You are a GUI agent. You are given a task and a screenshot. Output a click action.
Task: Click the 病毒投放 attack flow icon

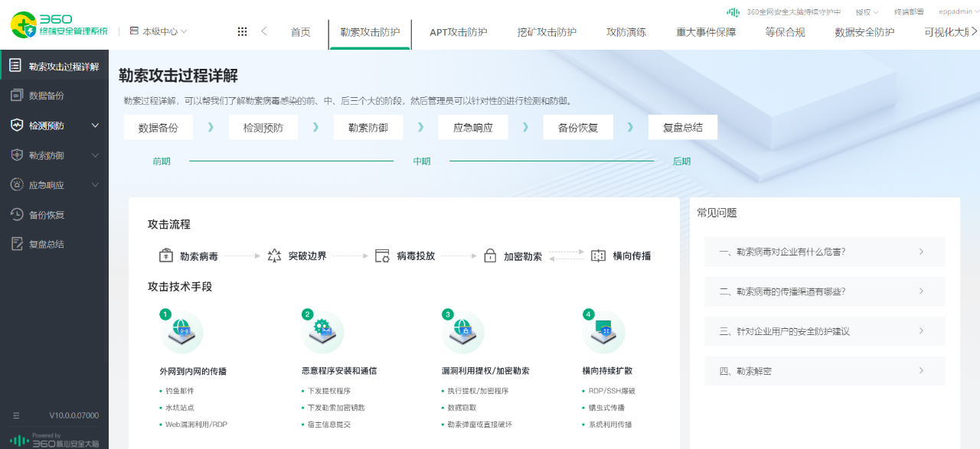(x=383, y=255)
